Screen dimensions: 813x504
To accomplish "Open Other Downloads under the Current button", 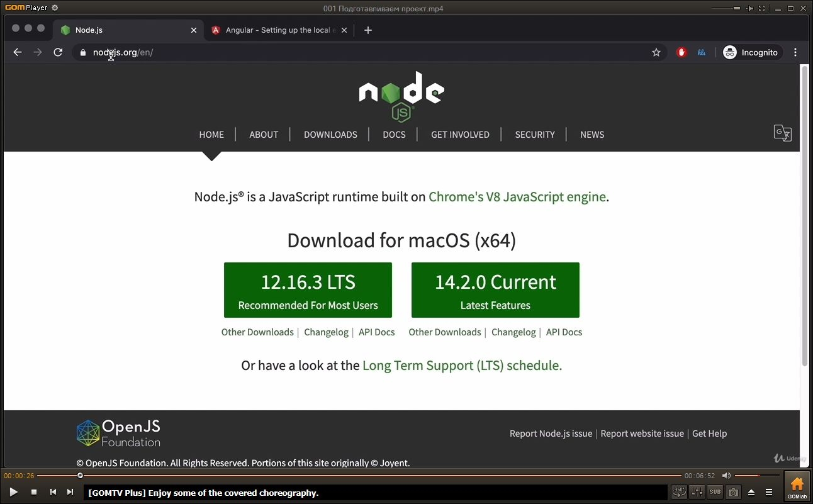I will pos(445,332).
